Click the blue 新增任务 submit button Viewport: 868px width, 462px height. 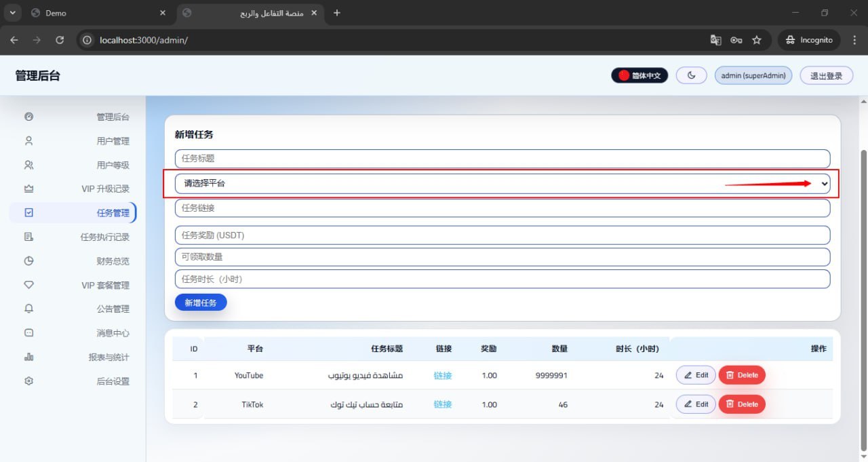click(x=201, y=303)
